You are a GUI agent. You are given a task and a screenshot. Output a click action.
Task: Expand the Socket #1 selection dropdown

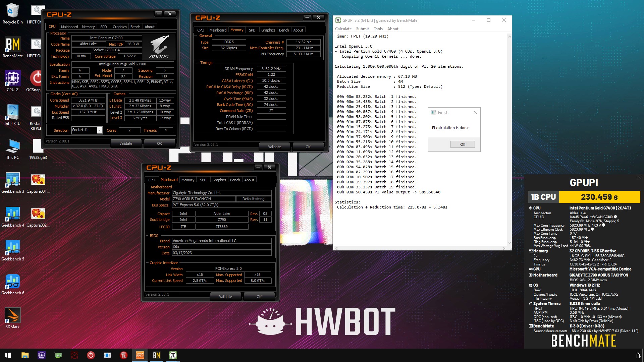pos(100,130)
